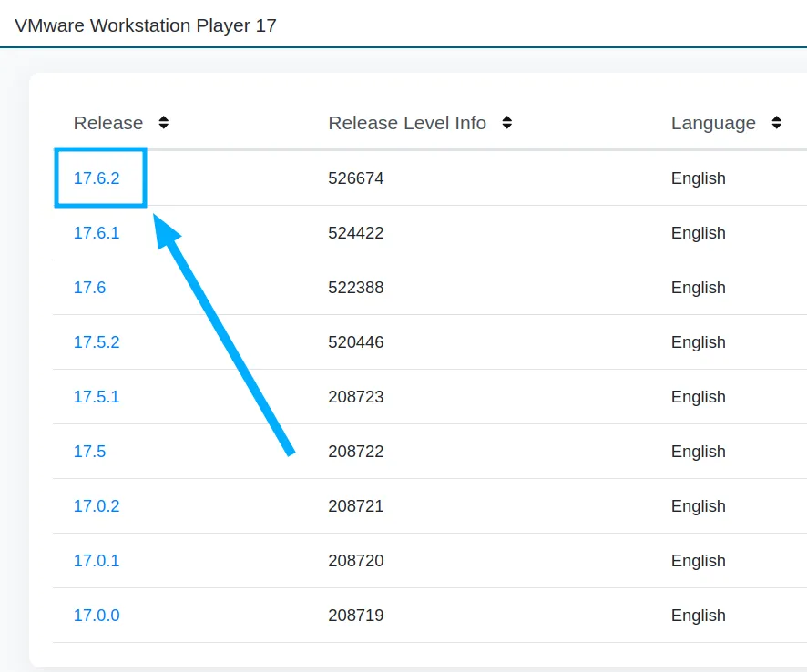Screen dimensions: 807x672
Task: Select release level value 524422
Action: click(355, 232)
